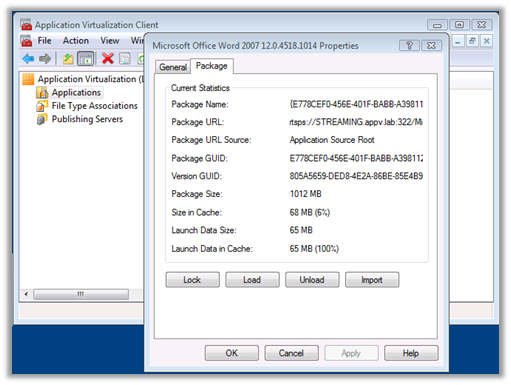Image resolution: width=511 pixels, height=385 pixels.
Task: Open the View menu
Action: (110, 41)
